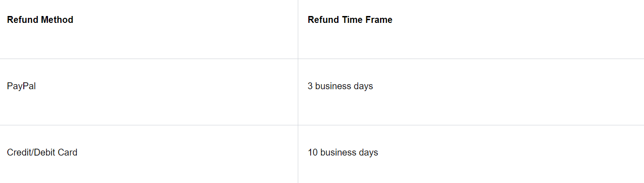Image resolution: width=644 pixels, height=183 pixels.
Task: Click the word days in card row
Action: coord(369,152)
